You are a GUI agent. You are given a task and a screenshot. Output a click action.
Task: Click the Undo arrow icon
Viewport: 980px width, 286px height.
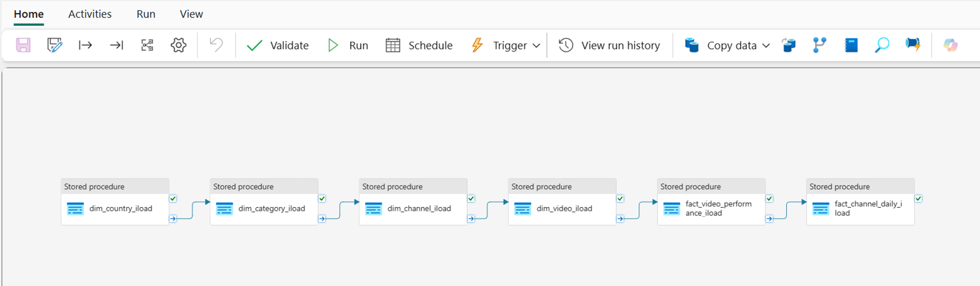tap(216, 45)
